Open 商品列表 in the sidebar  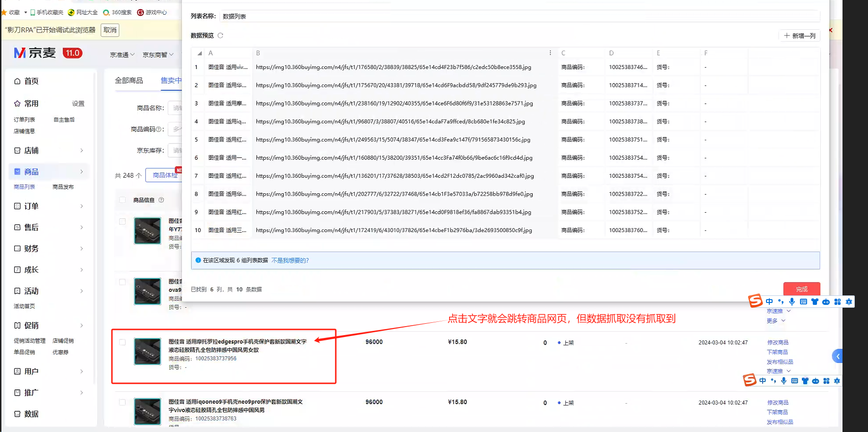click(25, 187)
